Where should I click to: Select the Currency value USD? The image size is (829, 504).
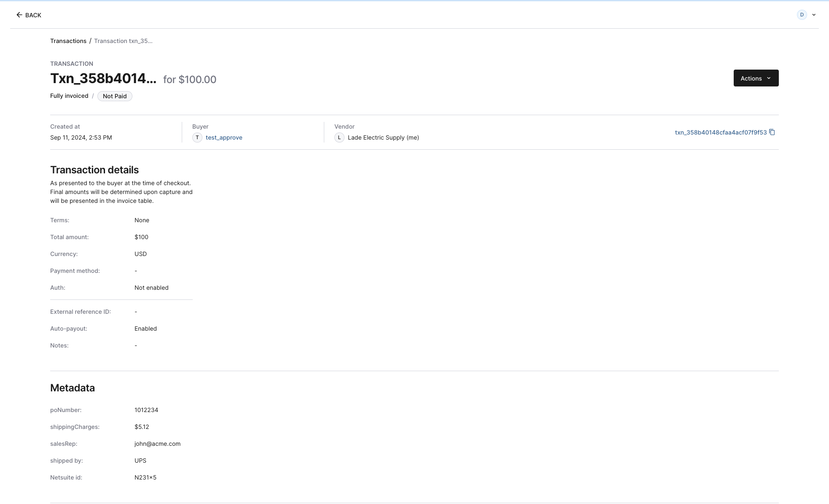click(x=140, y=254)
